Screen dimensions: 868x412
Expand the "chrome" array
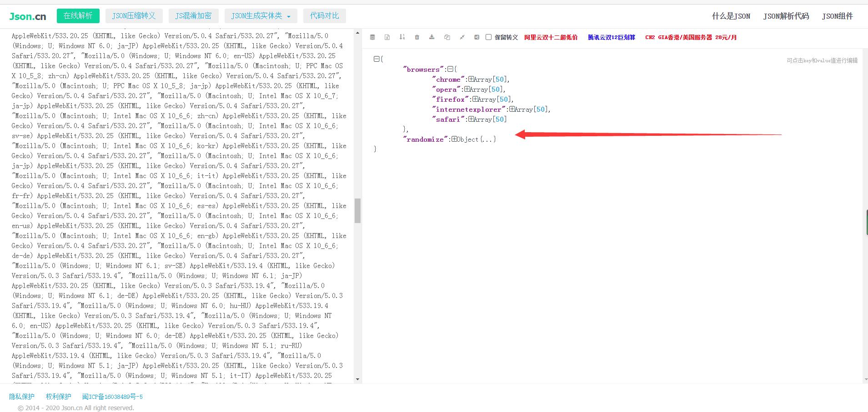tap(471, 79)
